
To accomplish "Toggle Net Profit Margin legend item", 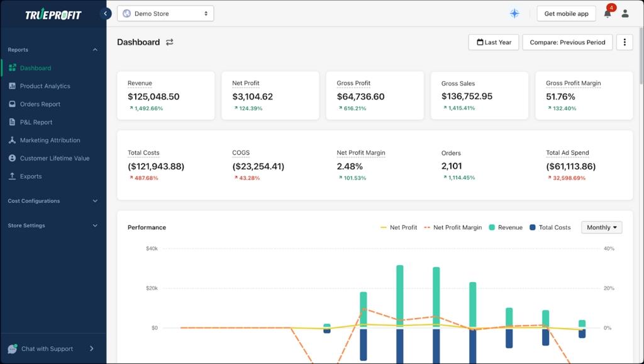I will tap(453, 227).
